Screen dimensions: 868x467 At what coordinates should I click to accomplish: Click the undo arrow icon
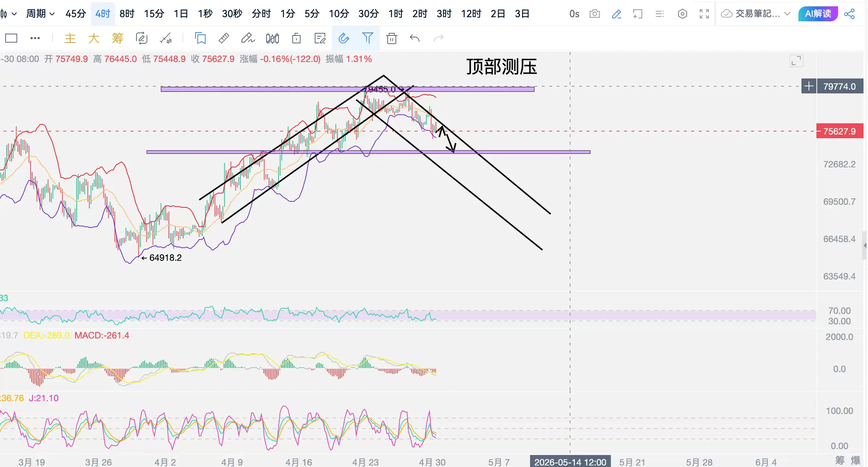click(x=415, y=38)
